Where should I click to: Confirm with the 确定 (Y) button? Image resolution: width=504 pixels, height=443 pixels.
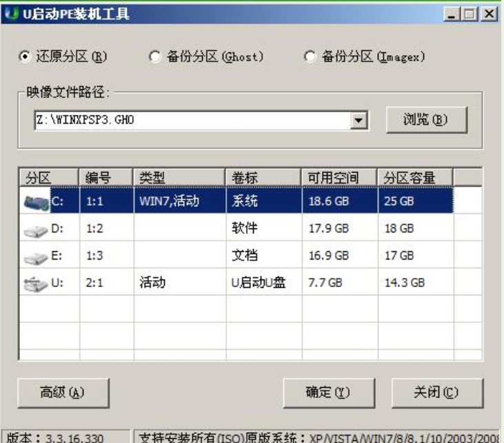coord(327,393)
